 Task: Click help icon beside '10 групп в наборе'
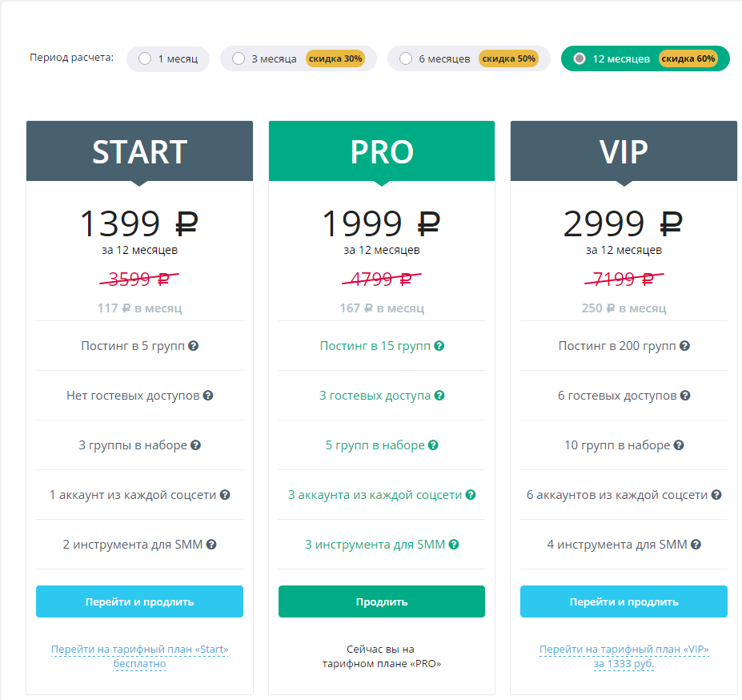coord(679,445)
